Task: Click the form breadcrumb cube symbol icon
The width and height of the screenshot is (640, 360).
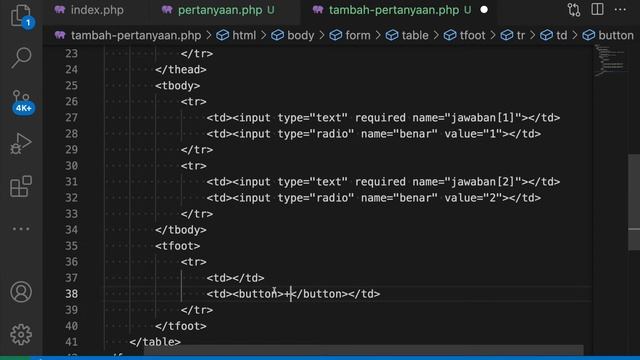Action: click(x=336, y=36)
